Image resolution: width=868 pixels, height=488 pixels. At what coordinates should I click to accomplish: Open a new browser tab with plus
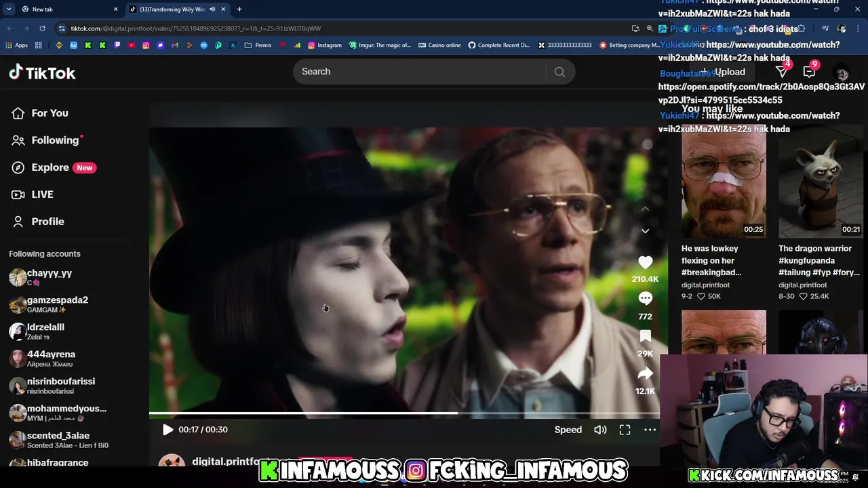tap(239, 9)
